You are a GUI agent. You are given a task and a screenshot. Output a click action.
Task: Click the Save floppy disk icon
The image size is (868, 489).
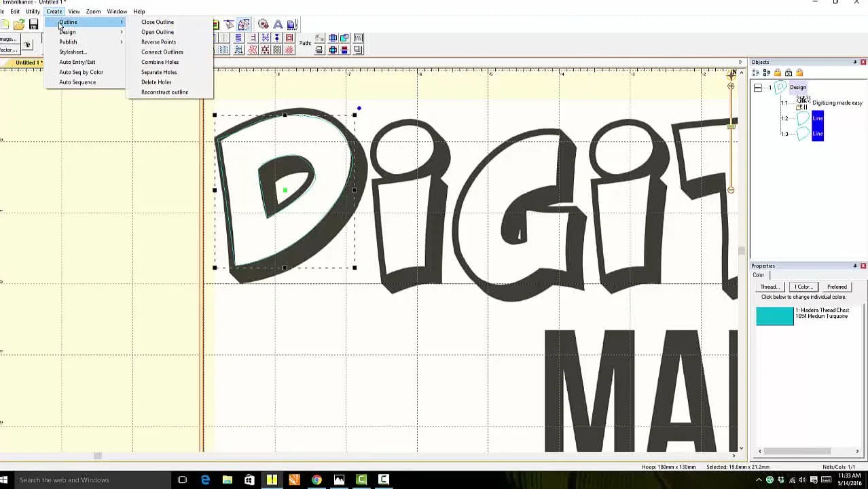pos(33,24)
